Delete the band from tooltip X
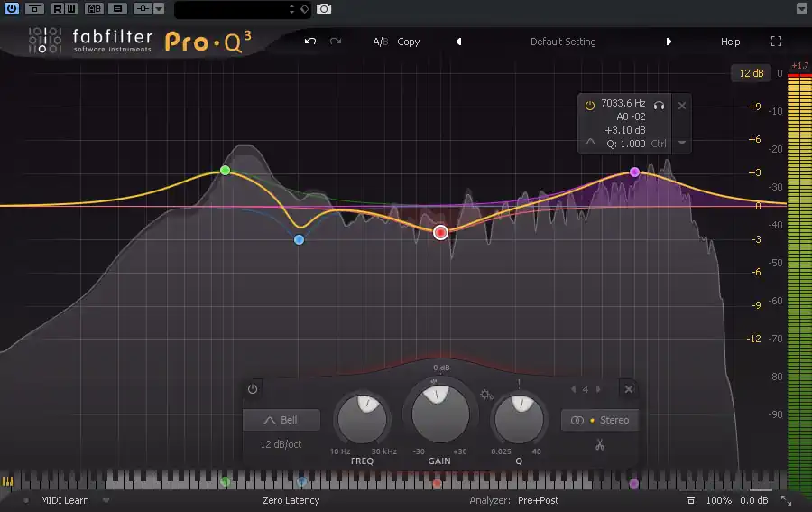The width and height of the screenshot is (812, 512). 682,106
